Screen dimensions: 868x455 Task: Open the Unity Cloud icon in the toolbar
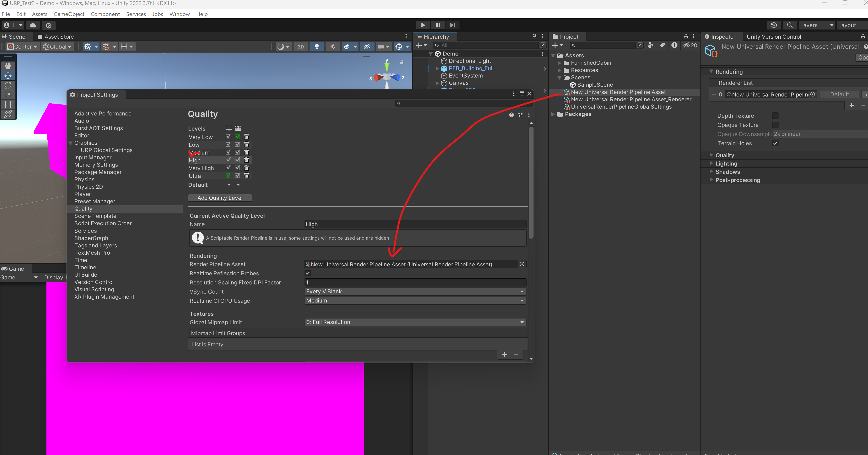coord(33,25)
